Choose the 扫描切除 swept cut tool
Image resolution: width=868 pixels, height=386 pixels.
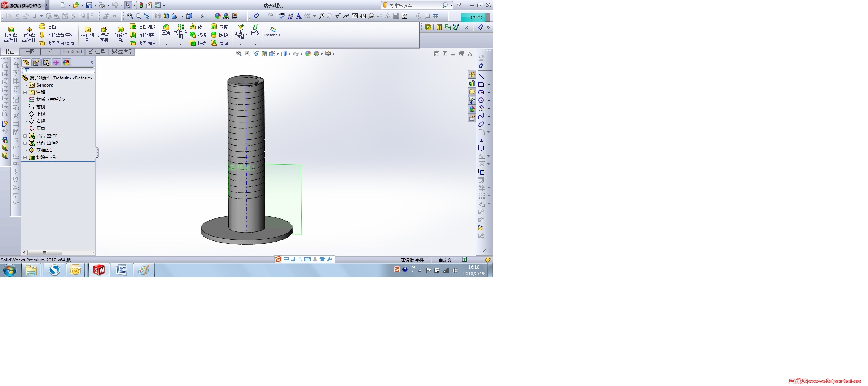[x=143, y=27]
